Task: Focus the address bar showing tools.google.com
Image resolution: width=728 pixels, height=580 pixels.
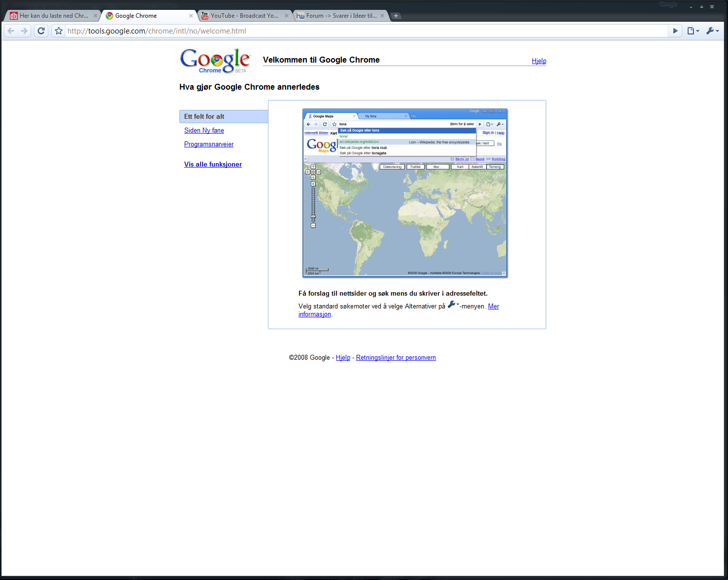Action: point(366,31)
